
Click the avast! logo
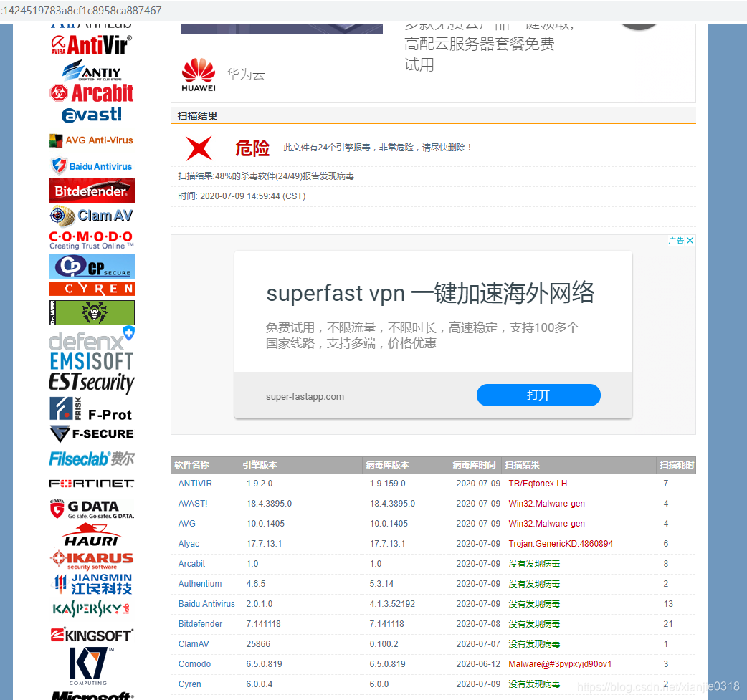point(92,115)
